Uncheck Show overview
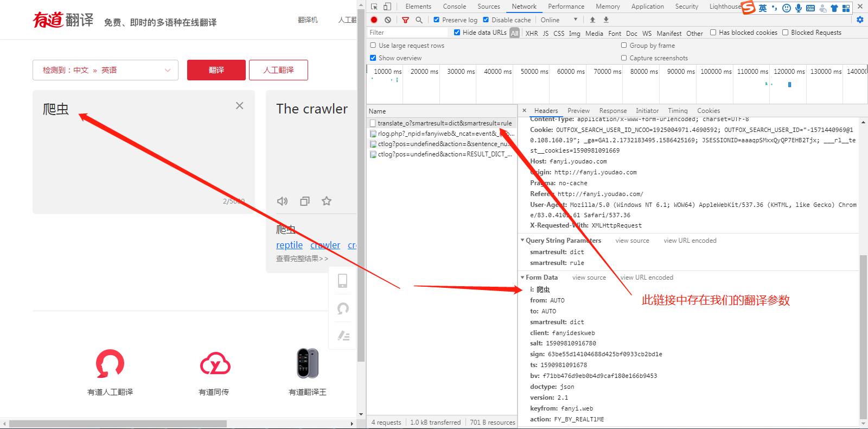The width and height of the screenshot is (868, 429). 373,58
